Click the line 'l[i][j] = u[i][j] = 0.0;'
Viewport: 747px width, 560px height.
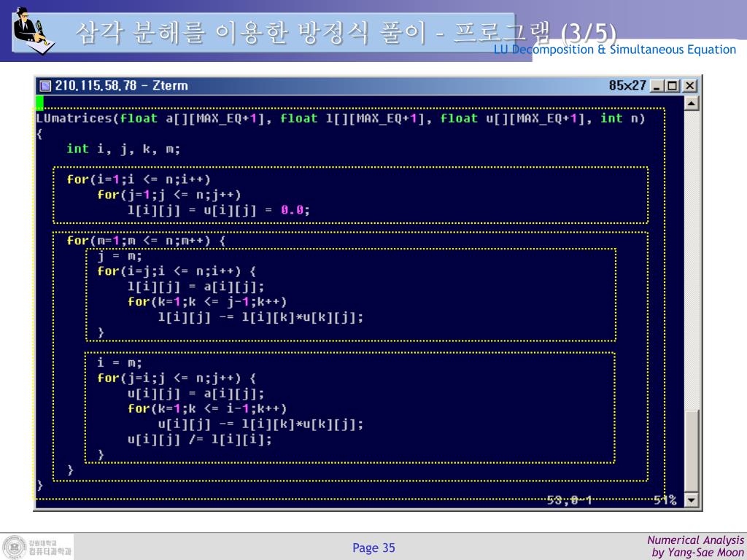(219, 210)
